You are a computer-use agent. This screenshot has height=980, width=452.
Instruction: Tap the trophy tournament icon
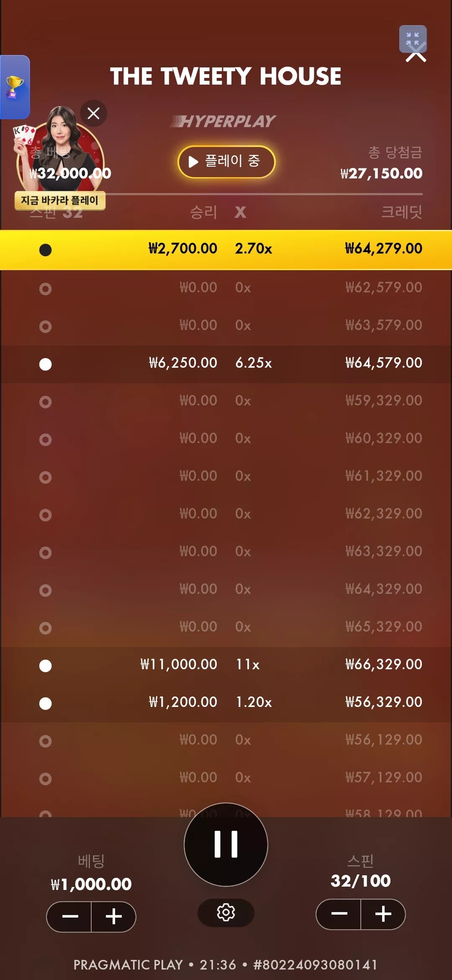click(x=15, y=87)
